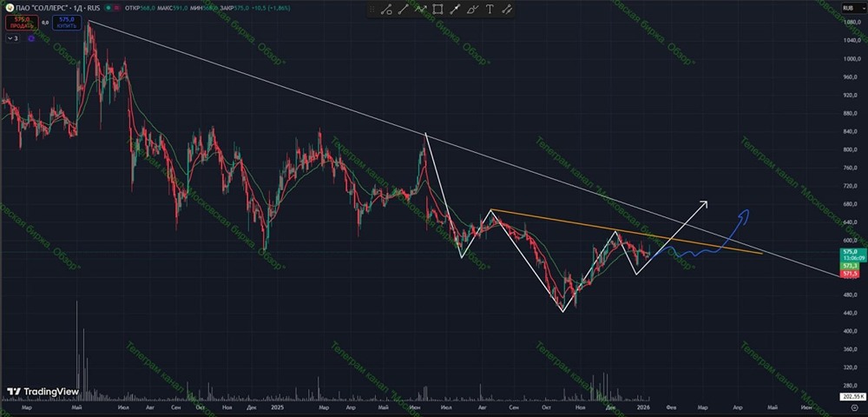Click the green 573,3 moving average label
This screenshot has width=868, height=417.
point(849,267)
